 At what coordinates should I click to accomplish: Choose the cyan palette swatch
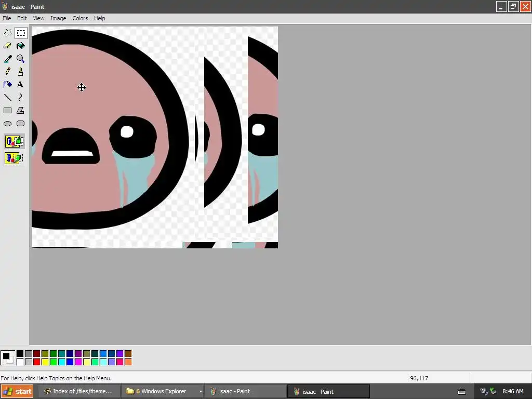61,362
